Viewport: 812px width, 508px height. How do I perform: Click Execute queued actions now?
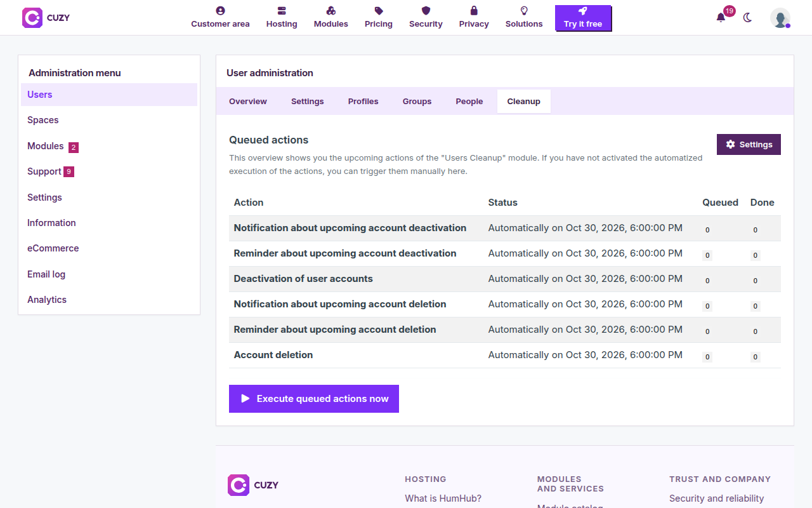(x=314, y=399)
